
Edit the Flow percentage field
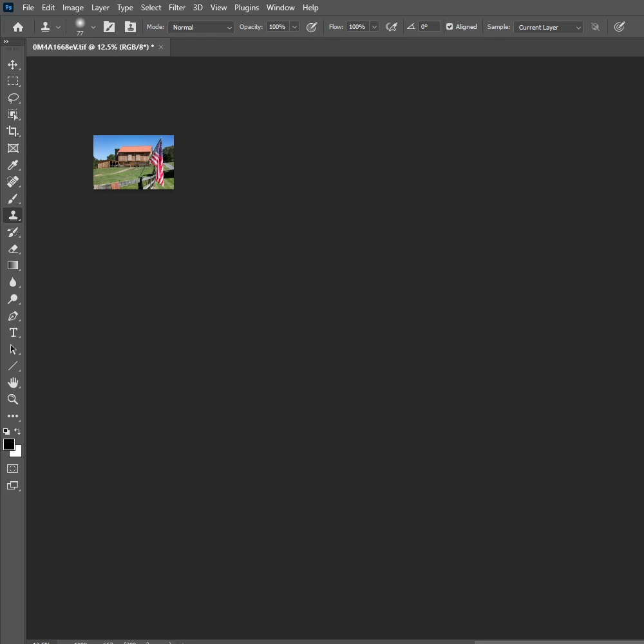click(357, 27)
